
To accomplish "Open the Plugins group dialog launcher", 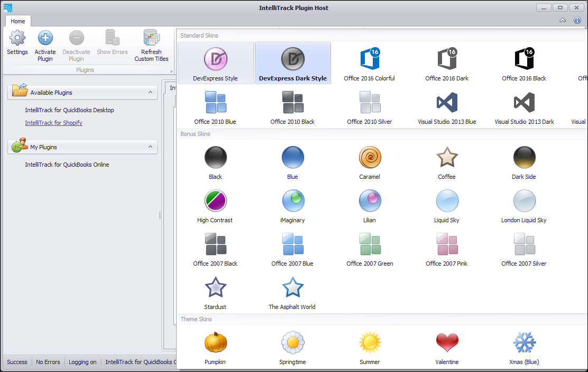I will click(171, 71).
